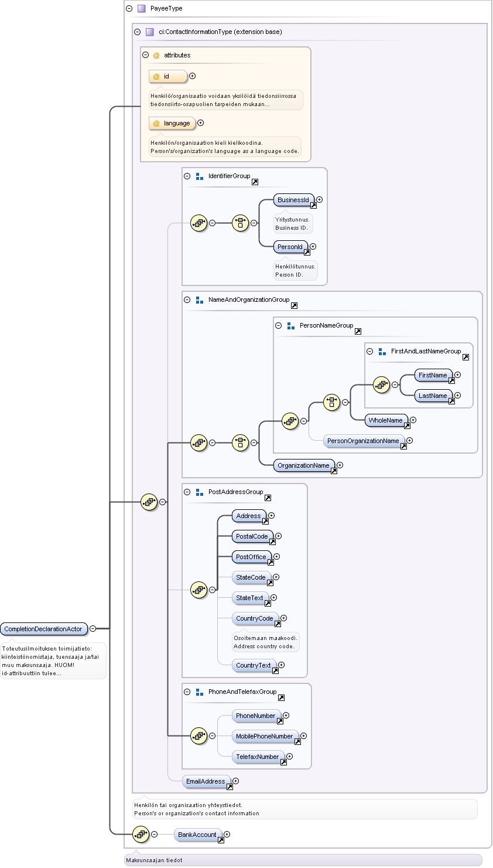Expand the PersonId element
This screenshot has height=868, width=493.
(313, 247)
